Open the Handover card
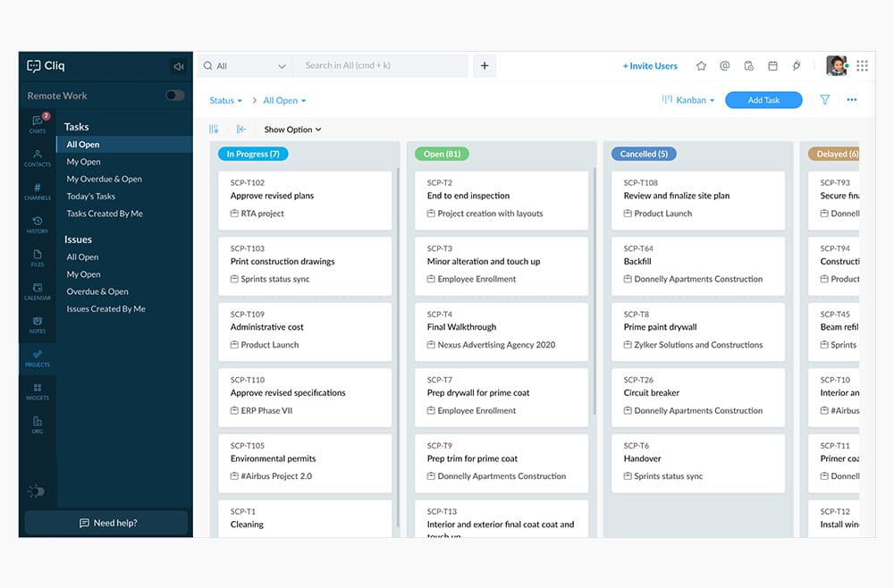The width and height of the screenshot is (894, 588). tap(698, 463)
